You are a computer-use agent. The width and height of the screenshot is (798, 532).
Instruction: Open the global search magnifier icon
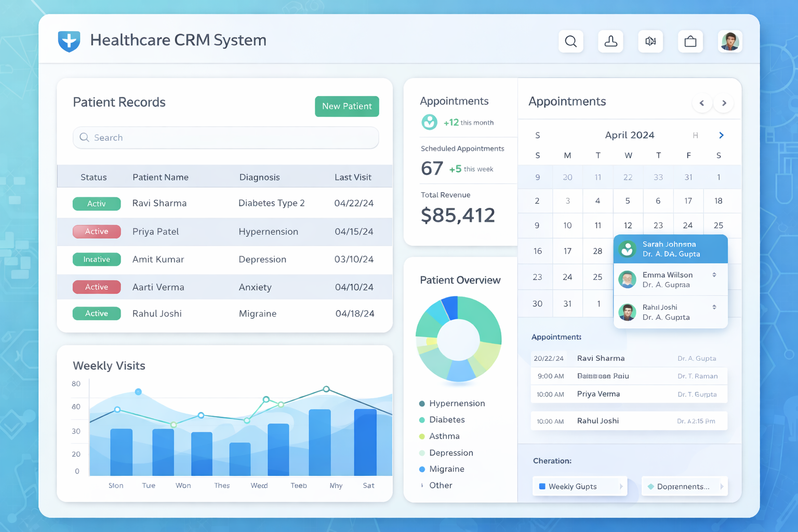coord(570,42)
